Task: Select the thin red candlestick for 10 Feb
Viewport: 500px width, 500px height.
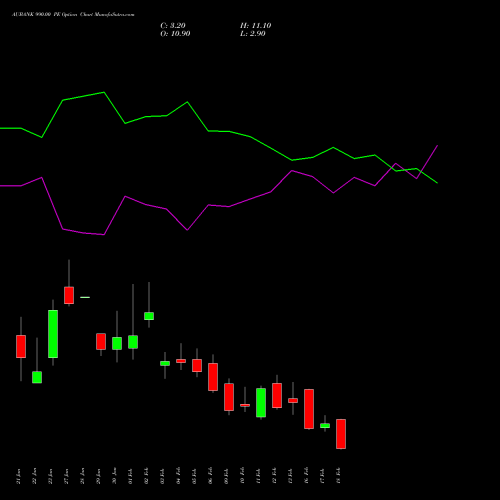Action: [245, 405]
